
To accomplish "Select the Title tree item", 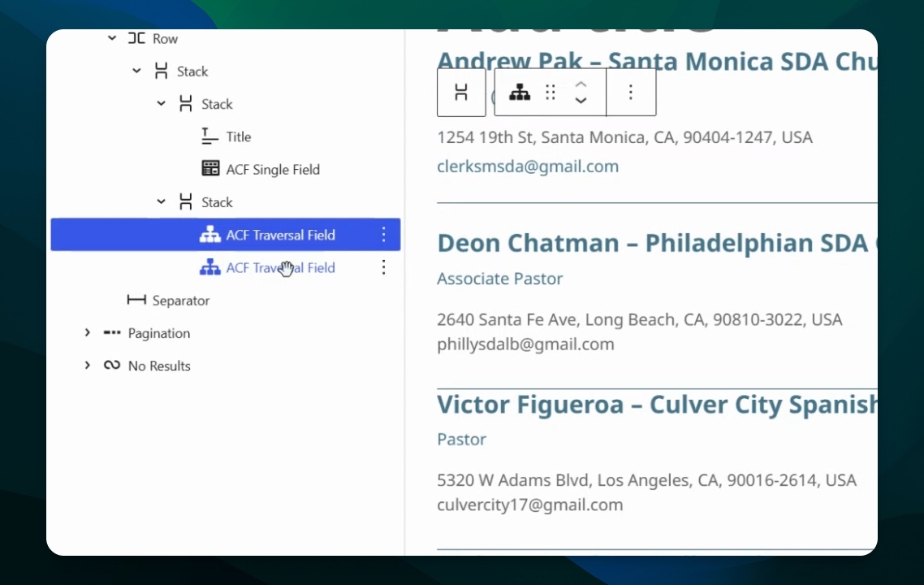I will (x=239, y=136).
